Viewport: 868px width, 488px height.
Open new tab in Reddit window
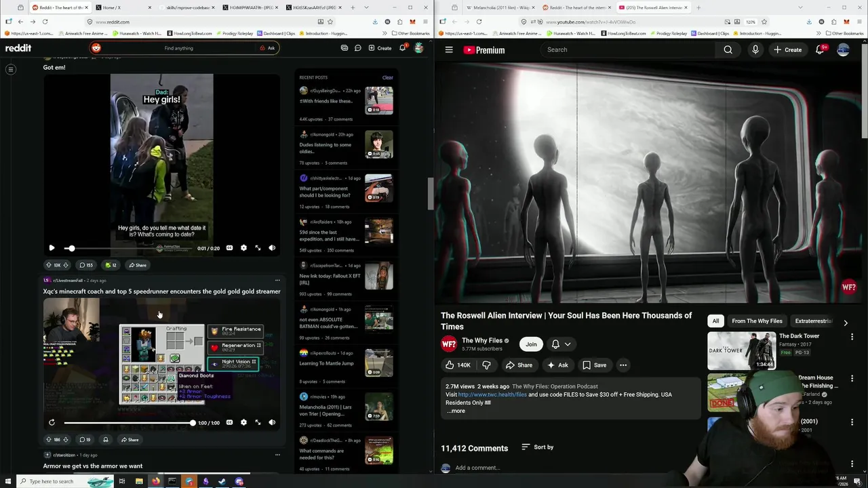(353, 7)
